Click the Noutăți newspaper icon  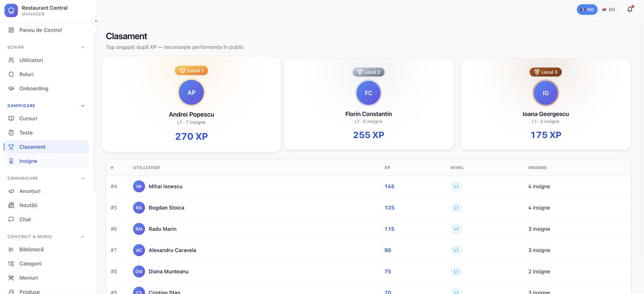(11, 205)
